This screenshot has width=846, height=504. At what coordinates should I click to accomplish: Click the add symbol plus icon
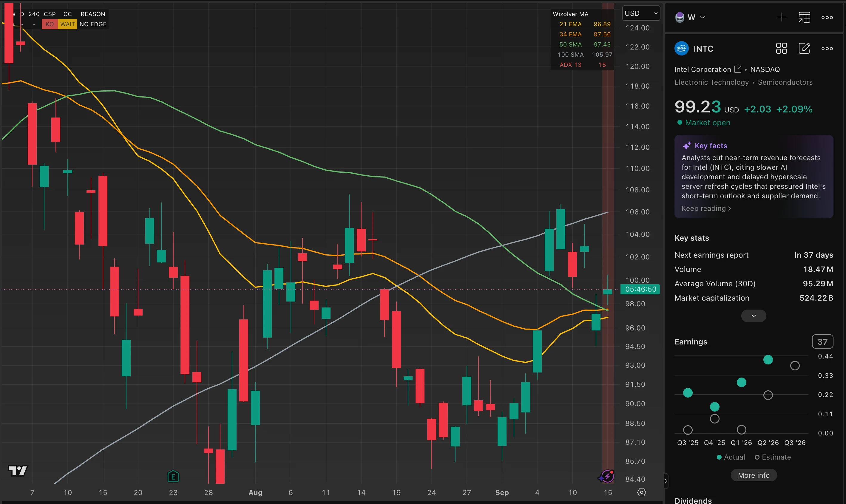[x=782, y=17]
